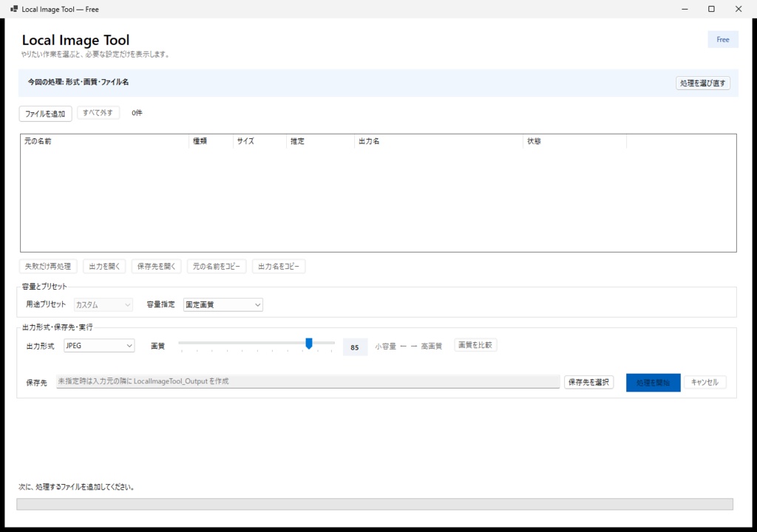Maximize the Local Image Tool window

click(x=711, y=9)
